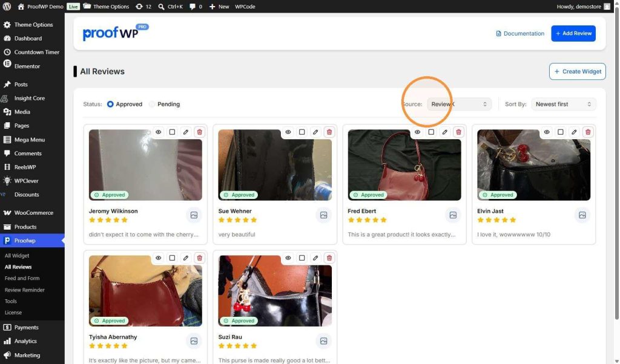Go to Feed and Form submenu
The image size is (620, 364).
(x=22, y=278)
